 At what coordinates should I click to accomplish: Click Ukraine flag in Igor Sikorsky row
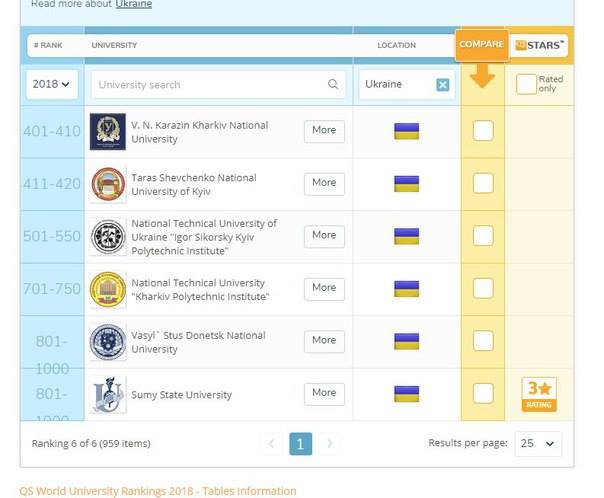click(406, 236)
